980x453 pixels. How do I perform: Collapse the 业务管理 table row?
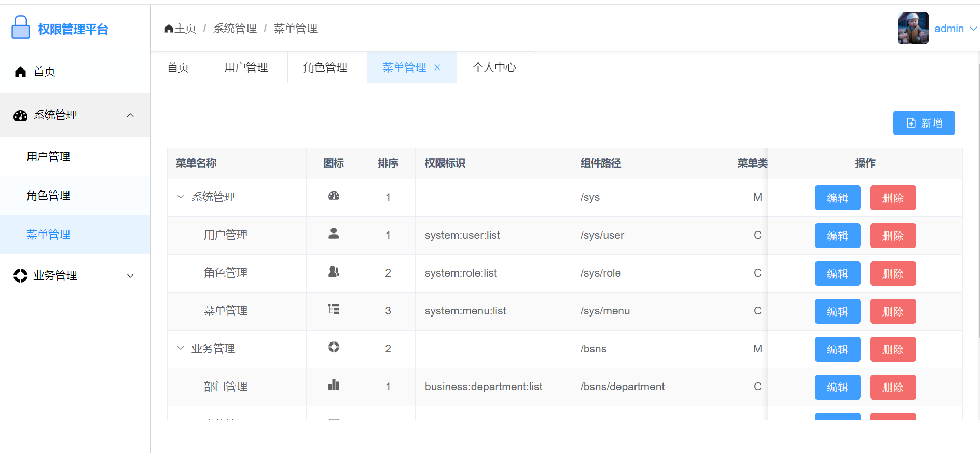click(181, 348)
